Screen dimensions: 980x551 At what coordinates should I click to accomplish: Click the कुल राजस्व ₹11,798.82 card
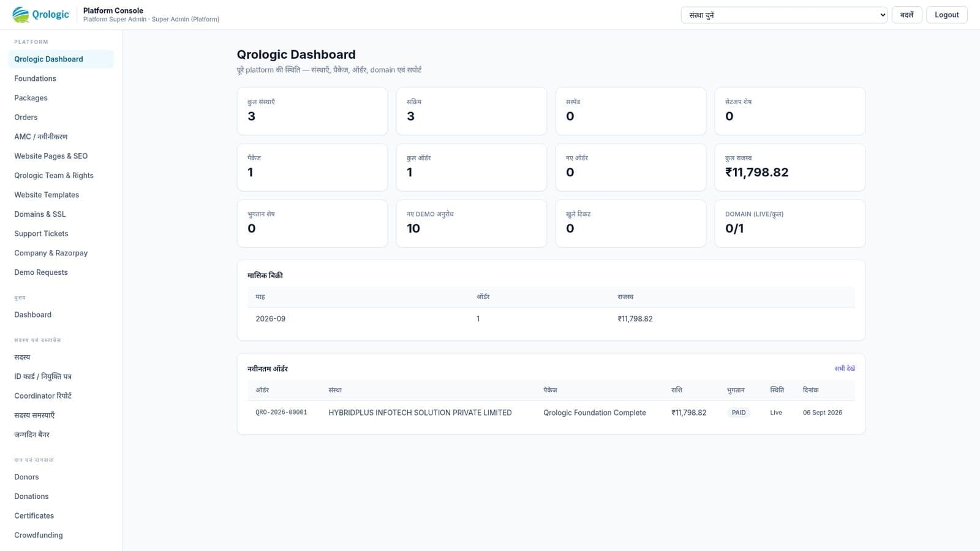point(790,168)
